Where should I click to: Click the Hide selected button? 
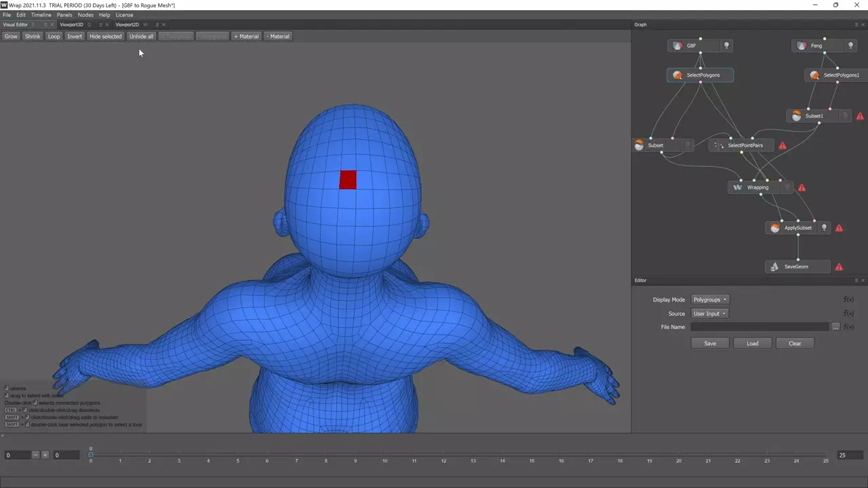105,37
